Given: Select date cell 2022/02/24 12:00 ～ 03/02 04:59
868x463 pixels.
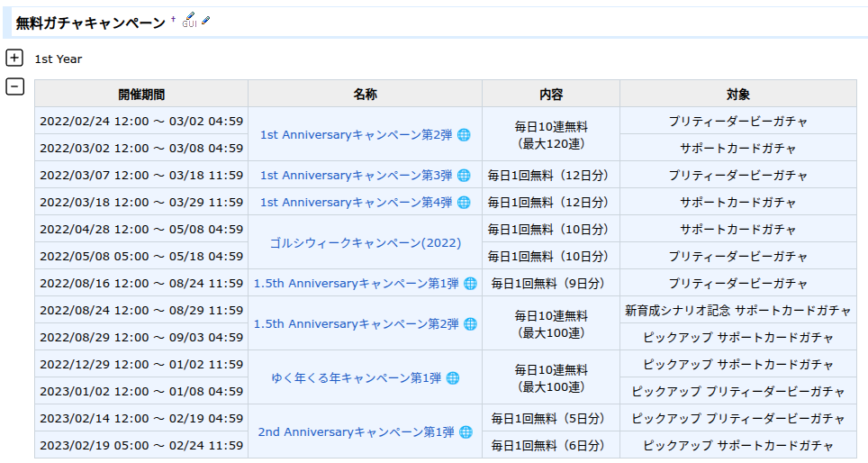Looking at the screenshot, I should coord(141,121).
